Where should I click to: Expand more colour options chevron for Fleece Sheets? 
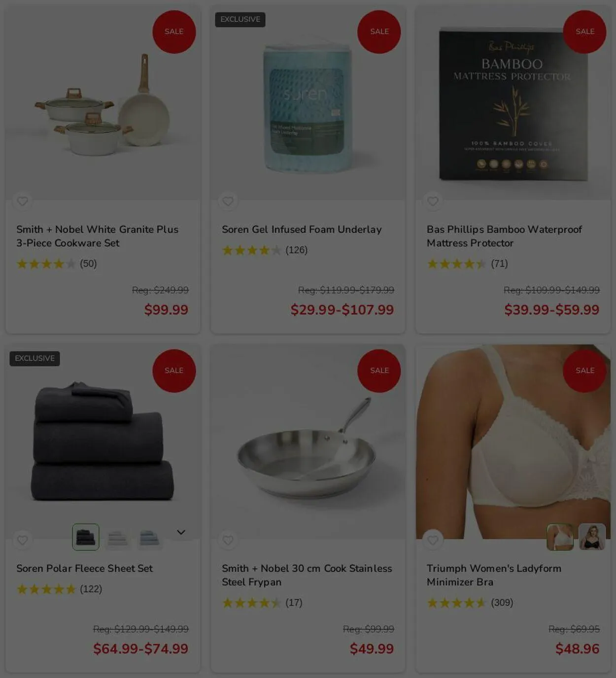(181, 532)
